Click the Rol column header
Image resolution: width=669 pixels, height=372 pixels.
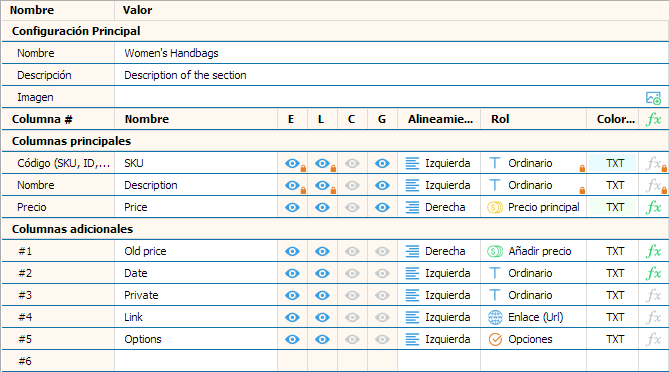[500, 119]
